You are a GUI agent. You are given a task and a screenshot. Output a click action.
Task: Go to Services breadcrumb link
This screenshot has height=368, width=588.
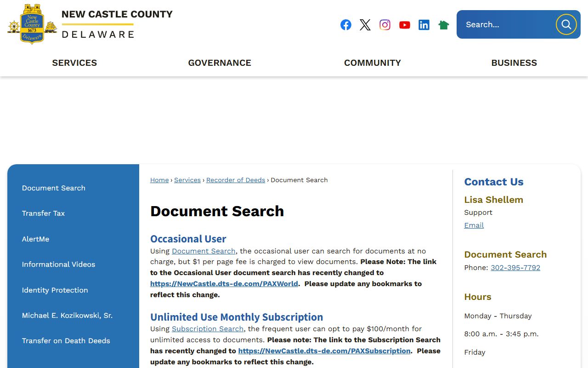[187, 180]
